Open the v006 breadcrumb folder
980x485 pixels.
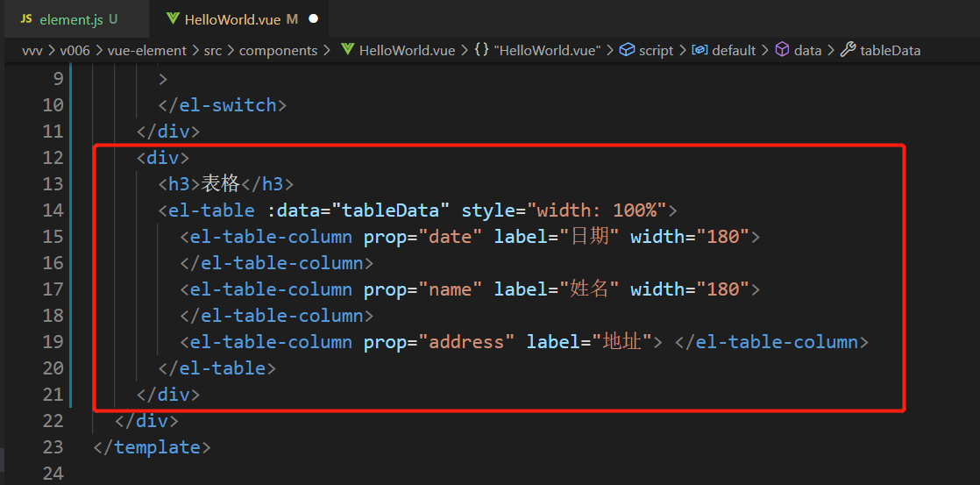click(x=75, y=51)
